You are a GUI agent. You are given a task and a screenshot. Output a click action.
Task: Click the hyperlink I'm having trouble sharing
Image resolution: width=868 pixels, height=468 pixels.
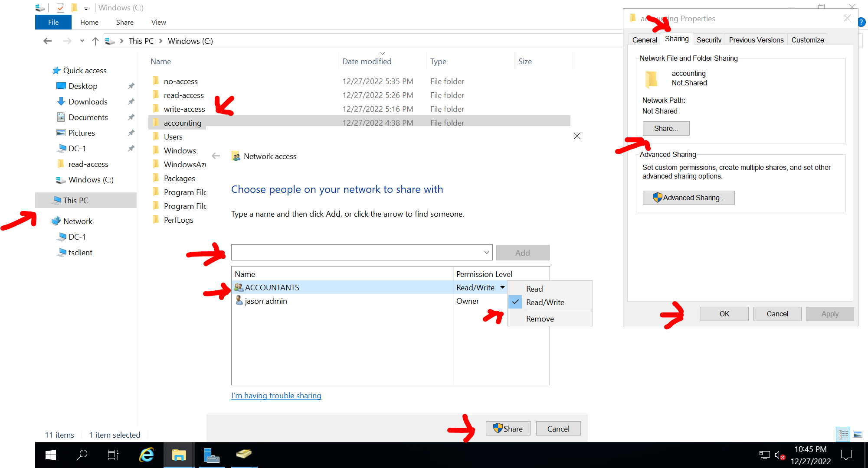click(276, 395)
